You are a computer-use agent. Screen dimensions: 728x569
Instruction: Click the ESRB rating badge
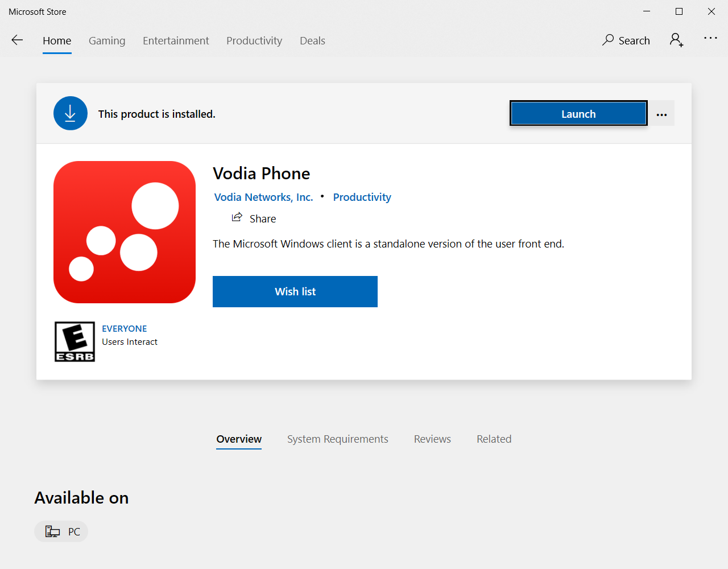(x=75, y=341)
